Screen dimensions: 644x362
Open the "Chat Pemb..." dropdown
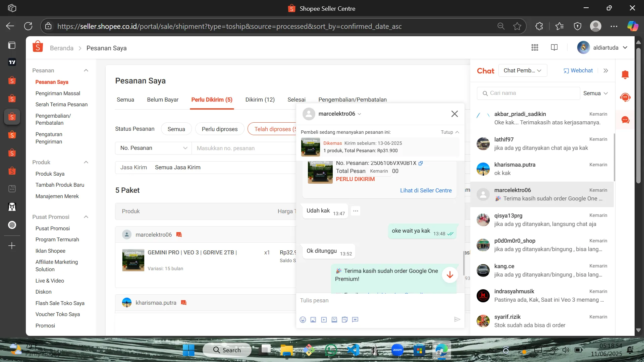coord(523,70)
